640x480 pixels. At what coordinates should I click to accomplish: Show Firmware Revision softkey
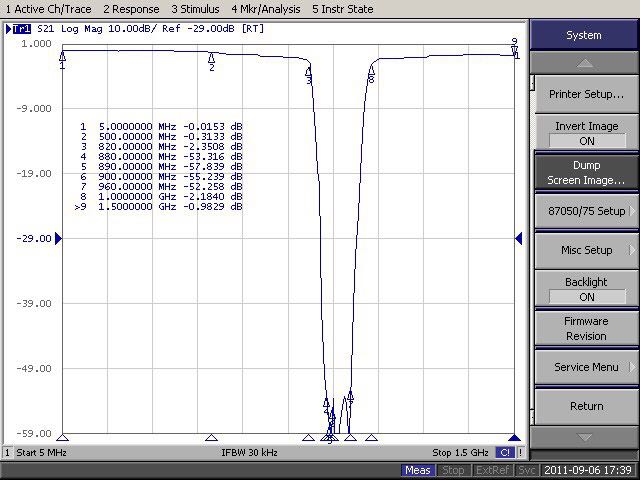tap(586, 329)
